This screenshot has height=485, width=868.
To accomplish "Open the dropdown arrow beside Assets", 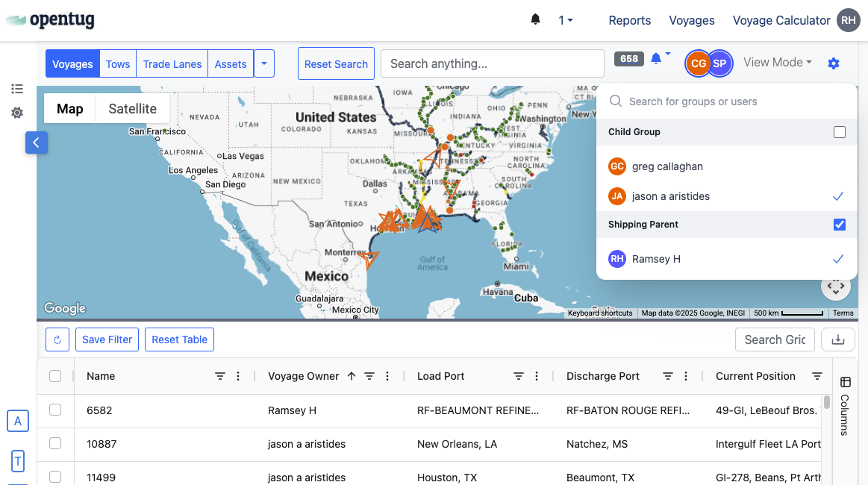I will [264, 64].
